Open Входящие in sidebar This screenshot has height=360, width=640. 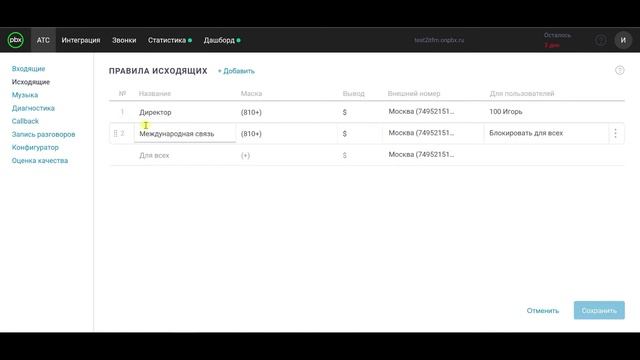point(29,69)
